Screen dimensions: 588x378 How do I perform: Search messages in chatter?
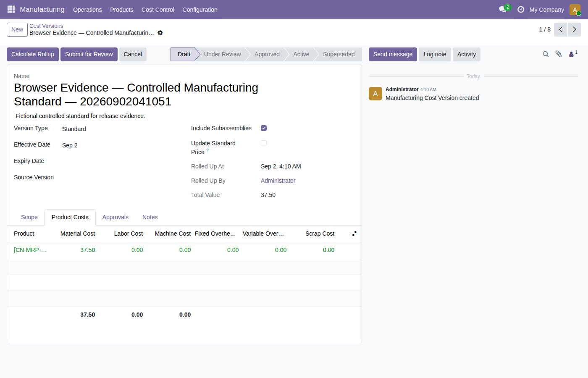point(546,54)
